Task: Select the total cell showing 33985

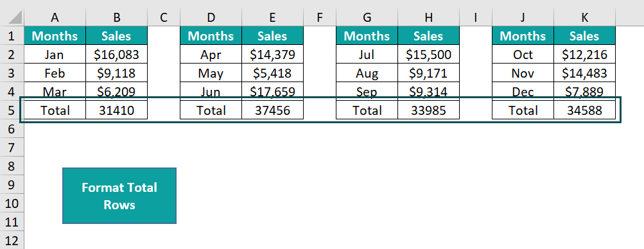Action: [x=428, y=110]
